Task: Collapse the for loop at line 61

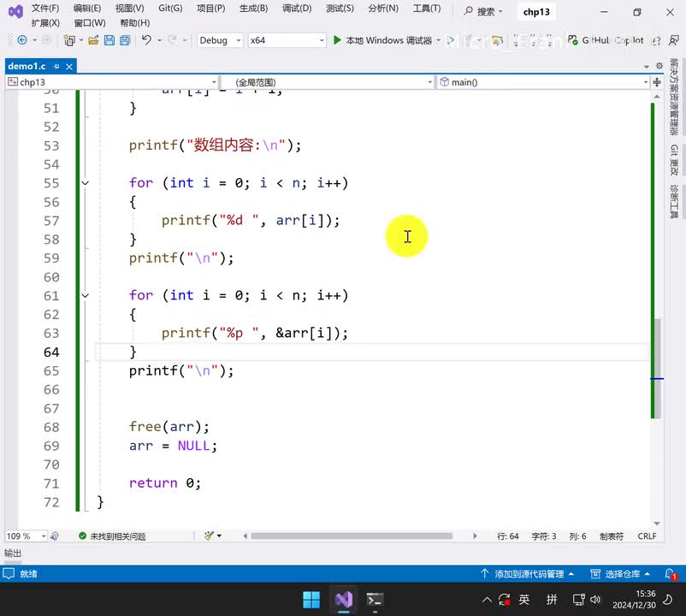Action: click(x=86, y=296)
